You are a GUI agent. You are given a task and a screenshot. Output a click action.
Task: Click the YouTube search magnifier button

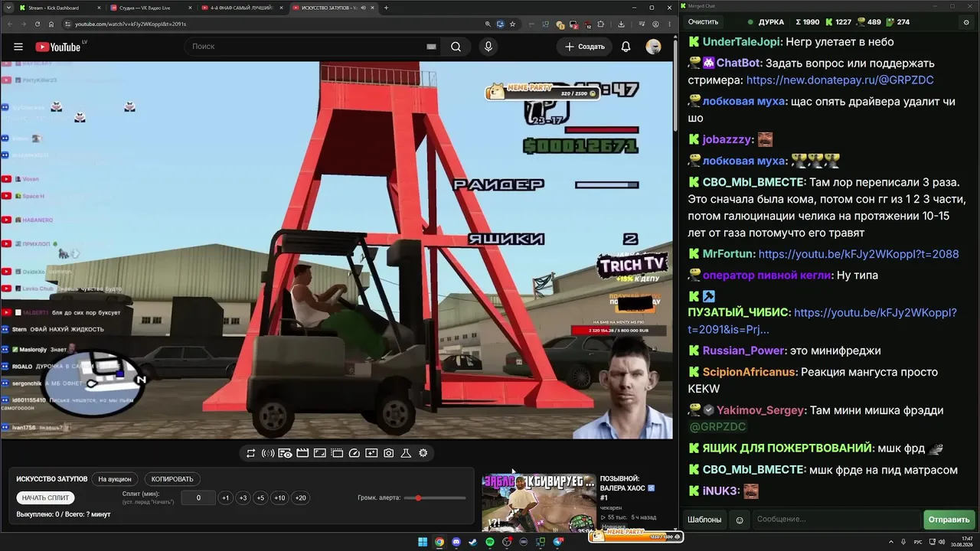(456, 47)
